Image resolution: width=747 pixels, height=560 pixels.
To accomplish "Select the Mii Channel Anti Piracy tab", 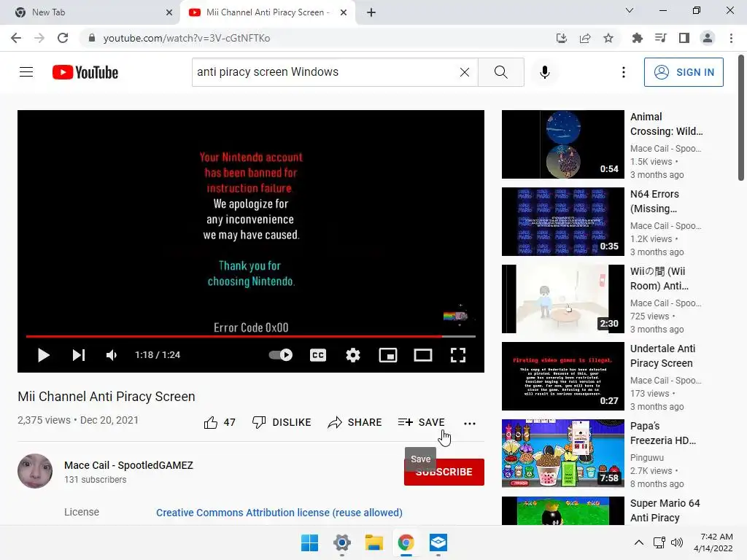I will [x=267, y=12].
